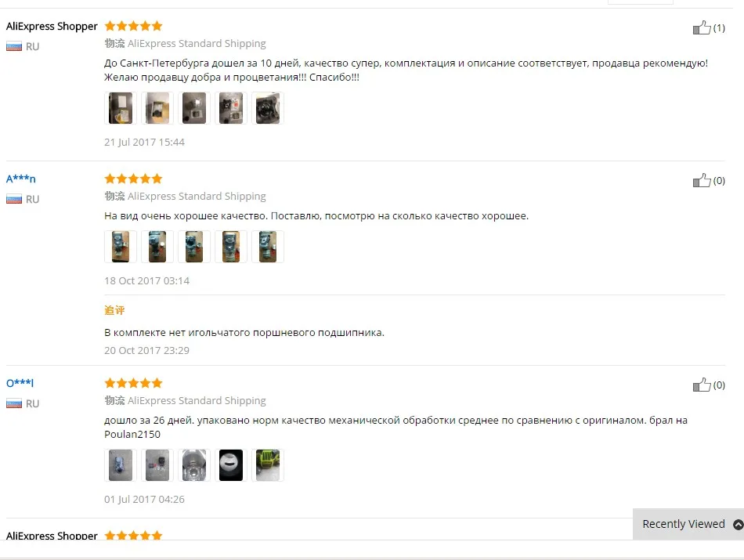Expand the Recently Viewed panel arrow
The width and height of the screenshot is (744, 560).
tap(738, 525)
